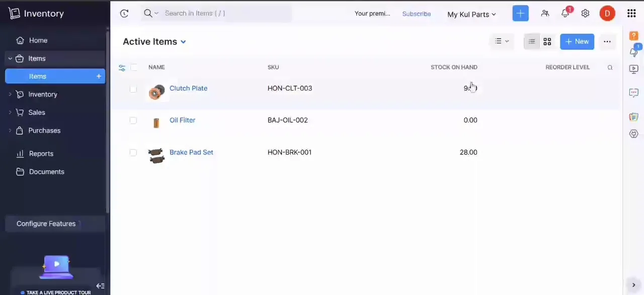Screen dimensions: 644x295
Task: Click the Subscribe link
Action: 417,14
